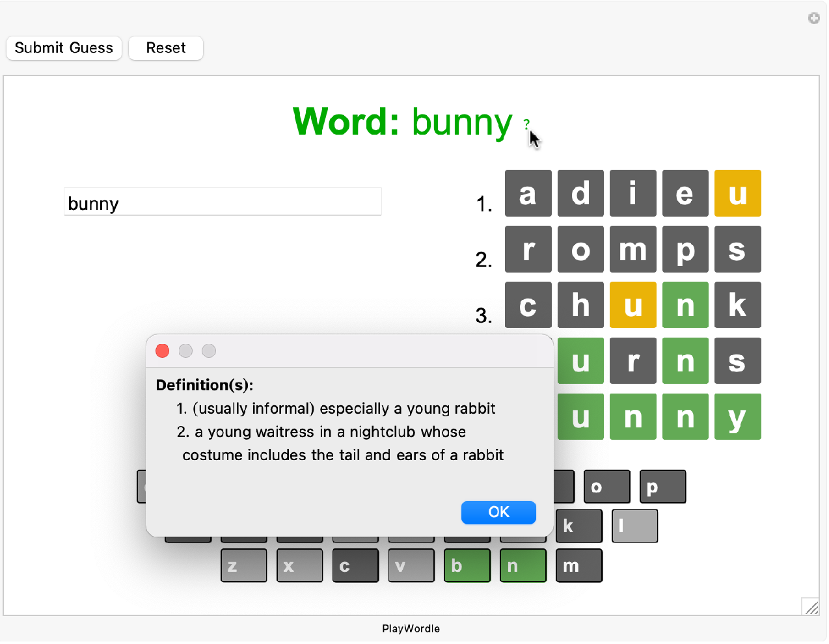Focus the guess text field containing bunny
This screenshot has height=644, width=829.
point(223,203)
